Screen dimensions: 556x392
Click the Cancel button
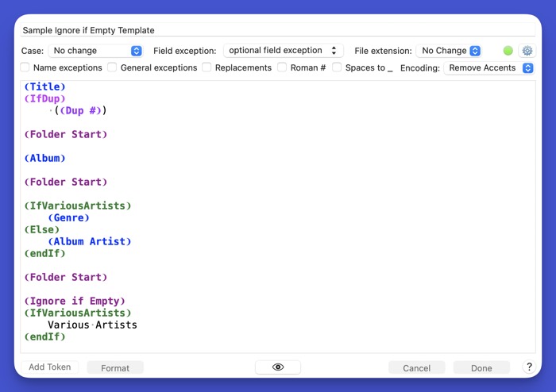pos(416,368)
